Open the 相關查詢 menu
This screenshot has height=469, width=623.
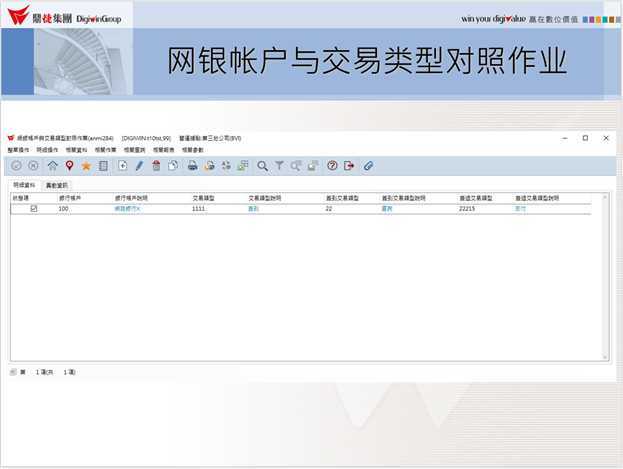(x=134, y=150)
